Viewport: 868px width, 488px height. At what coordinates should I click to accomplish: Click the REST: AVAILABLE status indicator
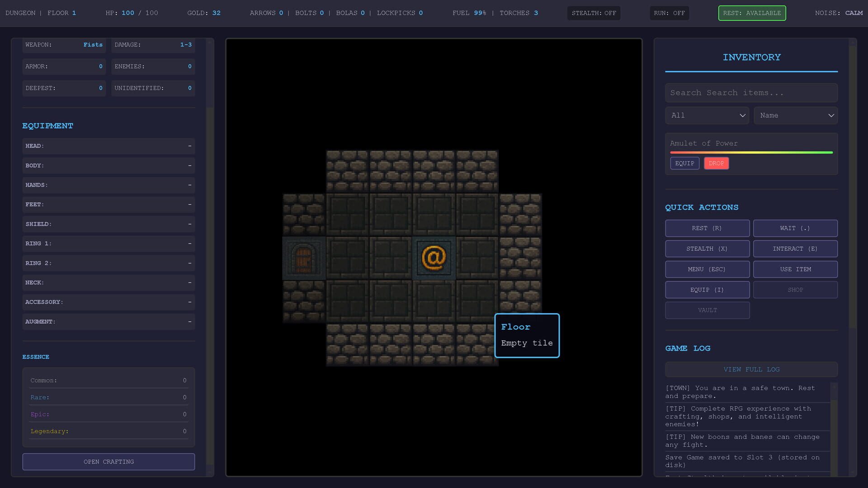pos(751,13)
